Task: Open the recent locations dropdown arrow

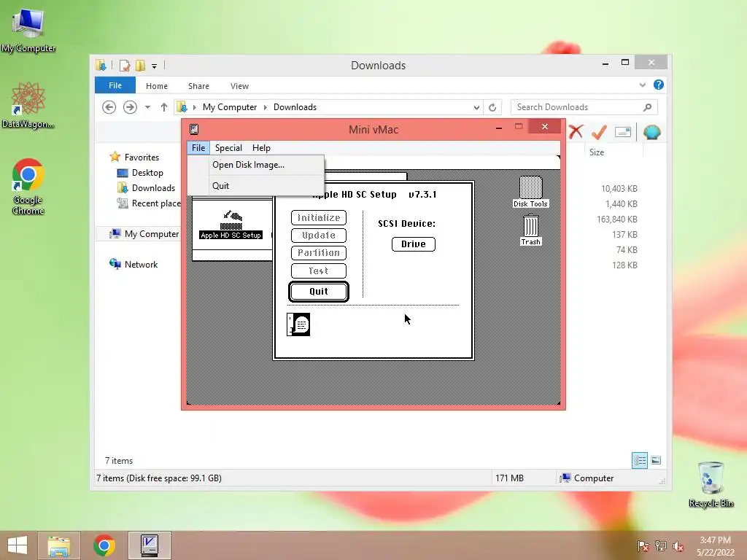Action: click(147, 107)
